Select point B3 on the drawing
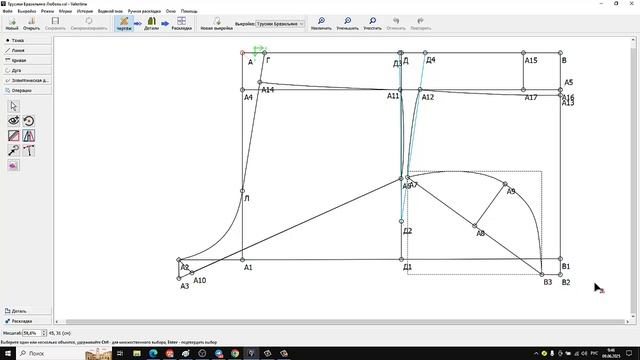Screen dimensions: 640x360 click(542, 274)
